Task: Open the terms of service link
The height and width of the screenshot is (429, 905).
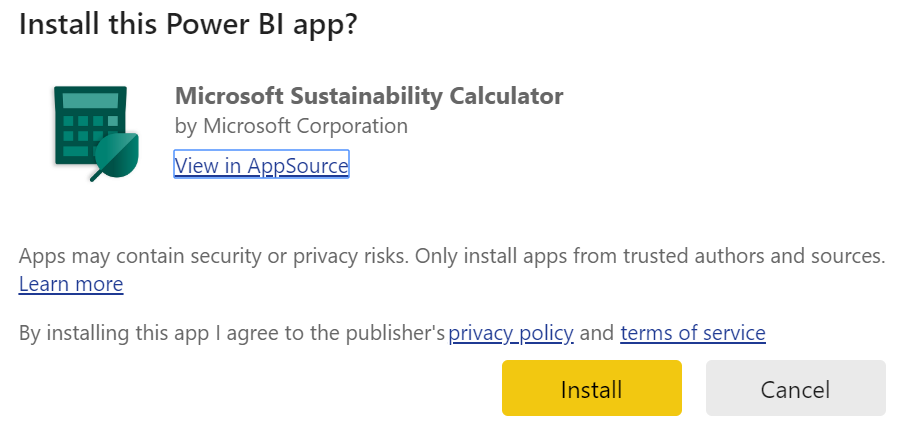Action: tap(693, 333)
